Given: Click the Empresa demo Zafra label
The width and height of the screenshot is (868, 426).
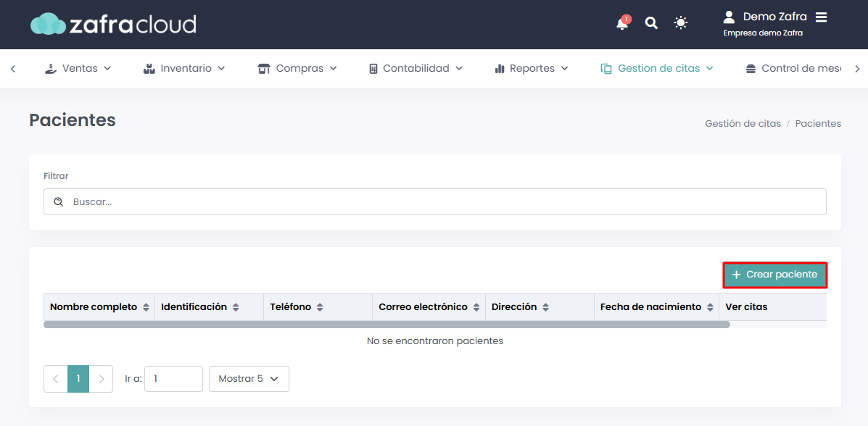Looking at the screenshot, I should (763, 33).
